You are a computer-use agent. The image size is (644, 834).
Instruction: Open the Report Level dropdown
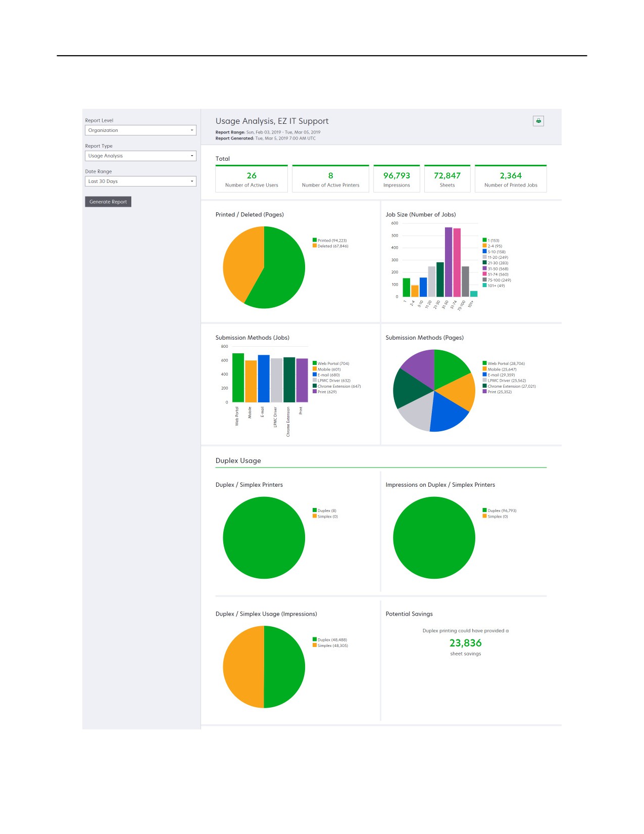140,130
